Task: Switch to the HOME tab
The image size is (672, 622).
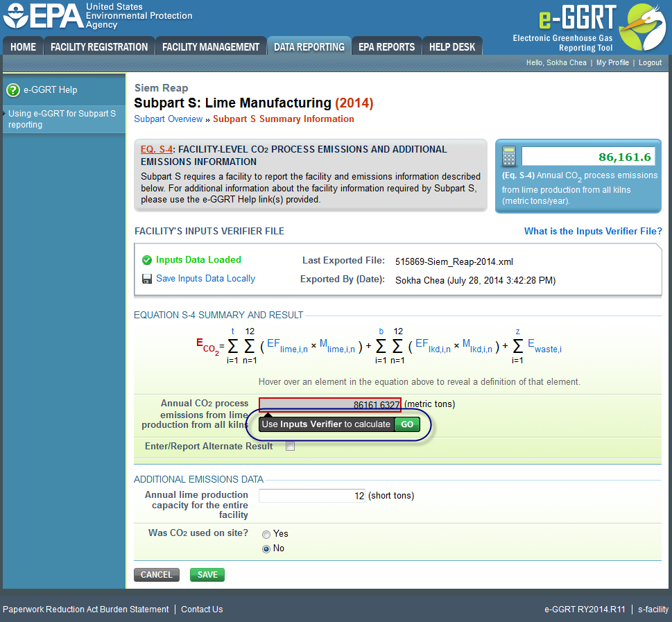Action: pyautogui.click(x=22, y=46)
